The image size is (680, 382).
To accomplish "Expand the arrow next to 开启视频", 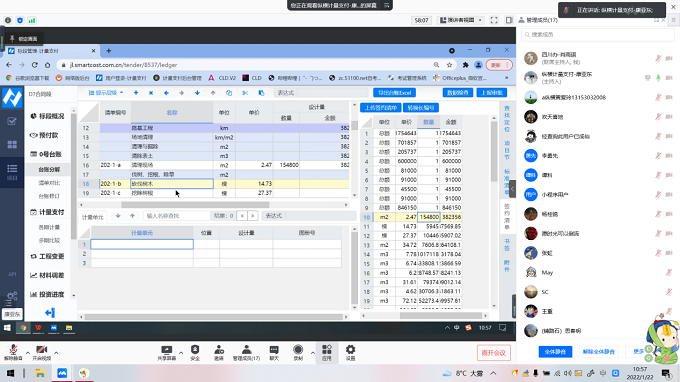I will pos(56,353).
